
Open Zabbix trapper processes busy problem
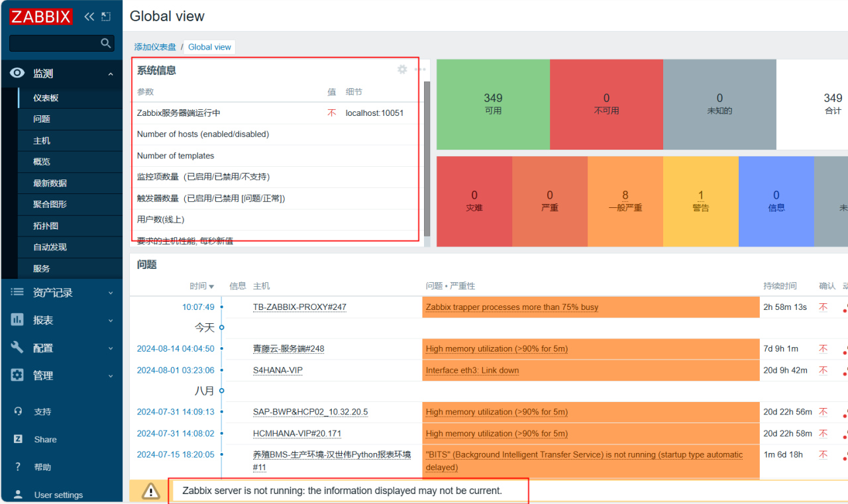click(511, 307)
